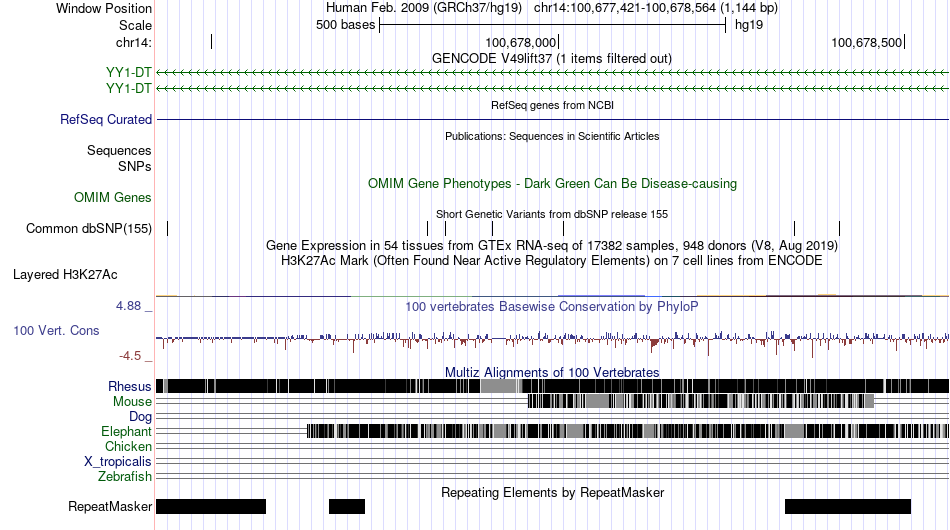Image resolution: width=950 pixels, height=530 pixels.
Task: Click the Sequences track label
Action: tap(119, 150)
